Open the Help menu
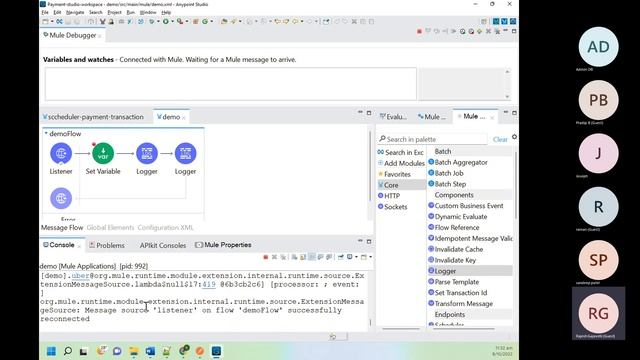Image resolution: width=640 pixels, height=360 pixels. click(x=166, y=13)
